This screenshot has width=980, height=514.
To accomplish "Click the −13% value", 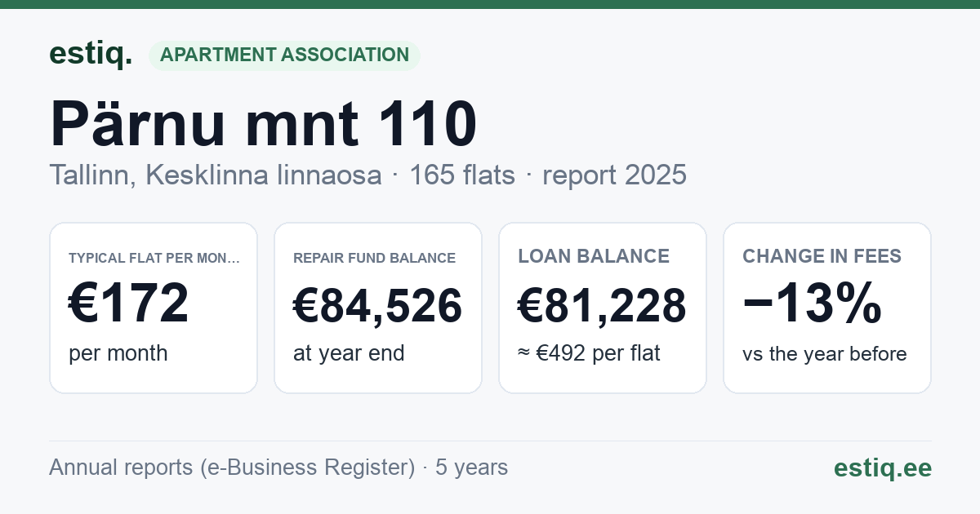I will pos(812,303).
